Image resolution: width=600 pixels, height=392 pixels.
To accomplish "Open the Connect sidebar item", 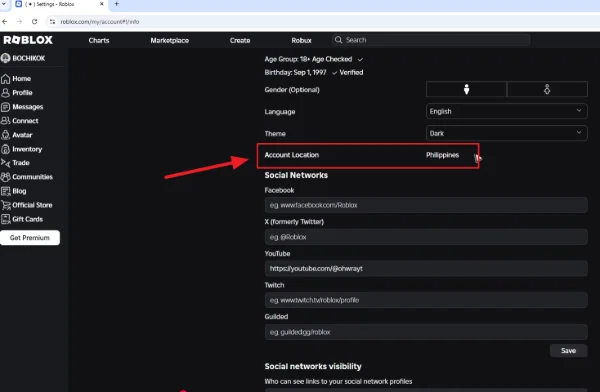I will tap(20, 121).
